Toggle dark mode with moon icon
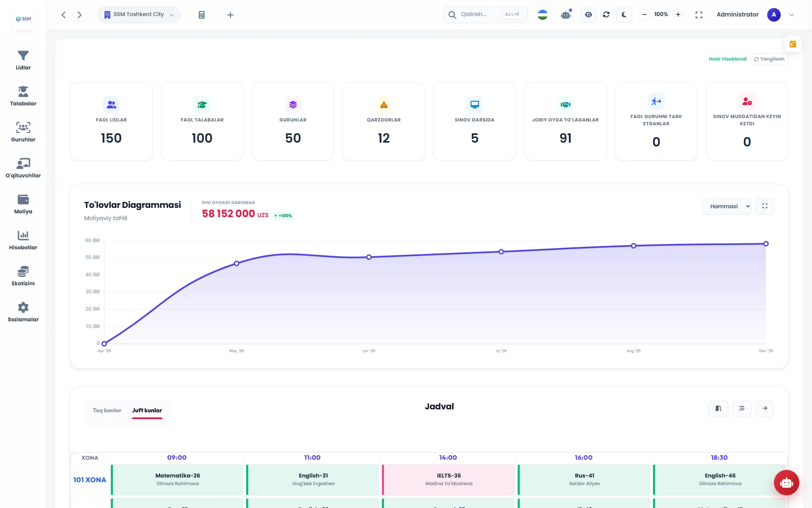The width and height of the screenshot is (812, 508). pyautogui.click(x=624, y=15)
